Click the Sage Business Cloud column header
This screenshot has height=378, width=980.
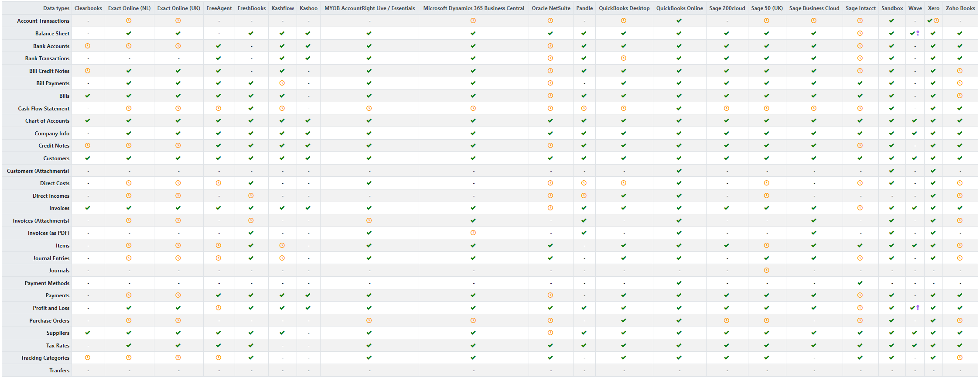[x=814, y=8]
